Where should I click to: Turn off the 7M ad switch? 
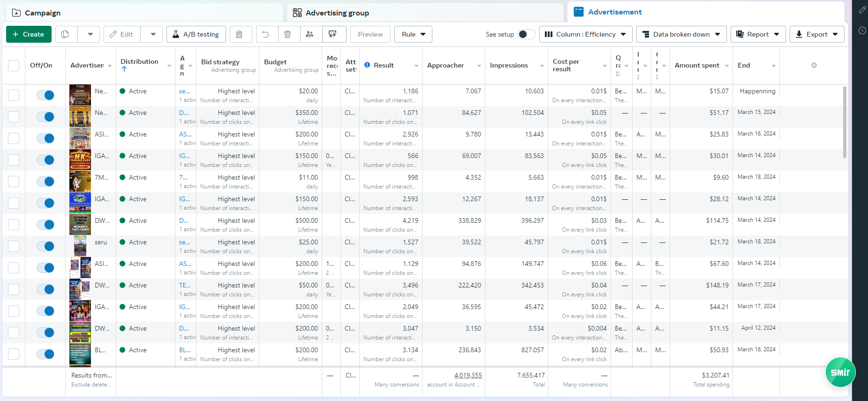click(x=45, y=182)
